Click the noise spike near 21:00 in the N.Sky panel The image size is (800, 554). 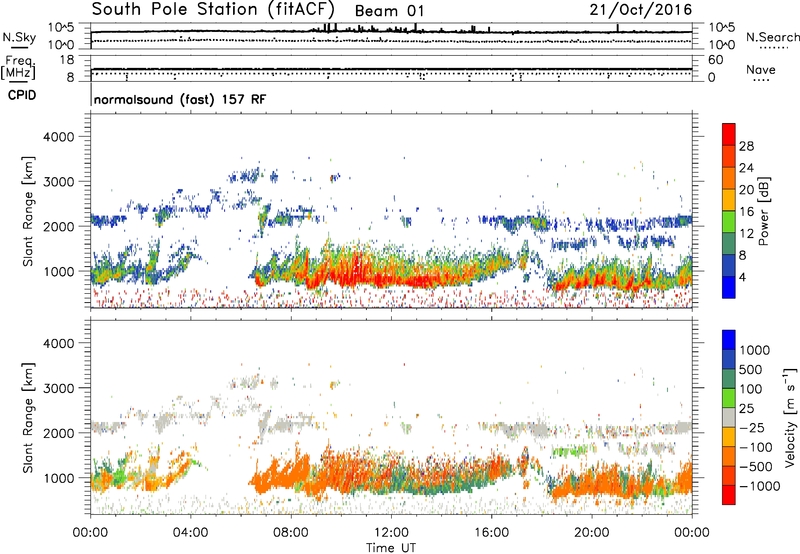pyautogui.click(x=617, y=28)
